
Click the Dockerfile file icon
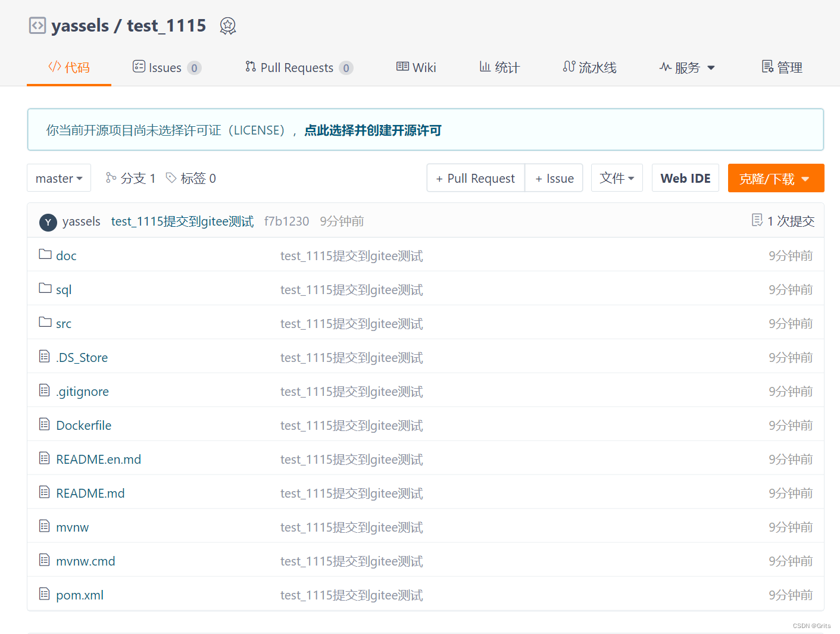pos(45,424)
